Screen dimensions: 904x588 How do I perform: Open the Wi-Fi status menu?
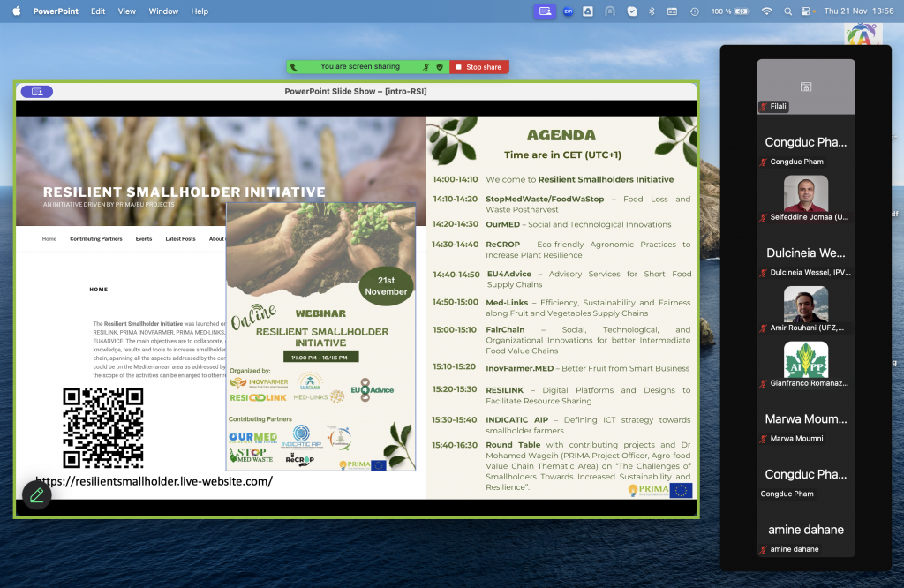(x=765, y=11)
